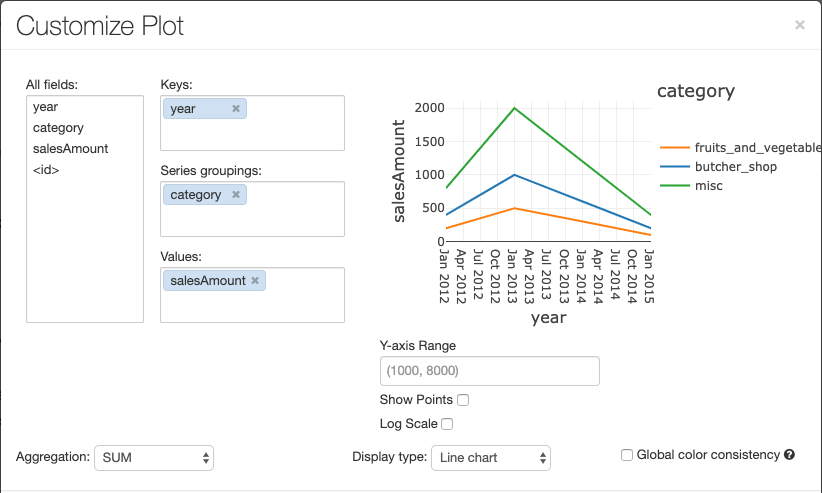Click the Y-axis Range input field
Image resolution: width=822 pixels, height=493 pixels.
[489, 371]
